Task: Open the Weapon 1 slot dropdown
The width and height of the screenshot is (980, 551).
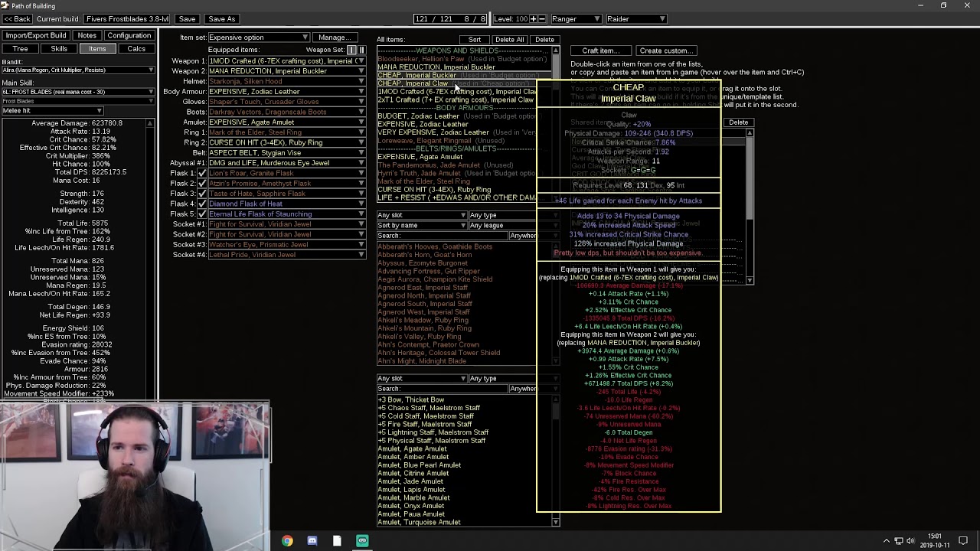Action: [x=286, y=60]
